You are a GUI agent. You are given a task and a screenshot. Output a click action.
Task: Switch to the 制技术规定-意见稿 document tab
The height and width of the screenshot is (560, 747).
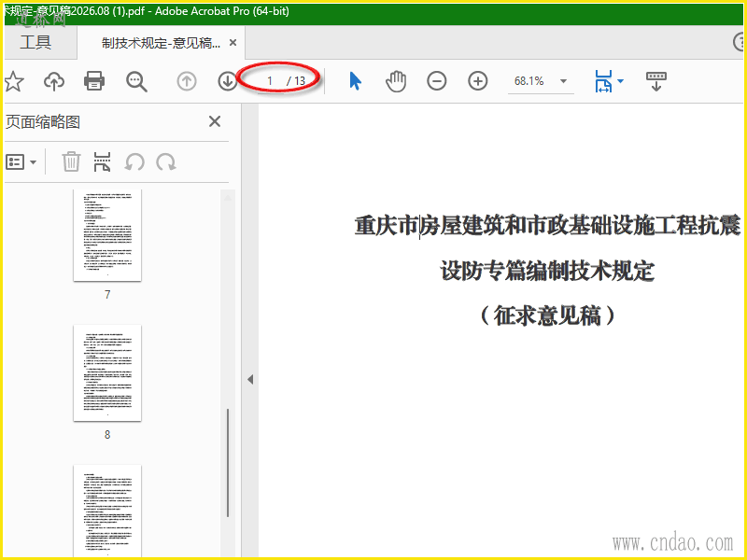(x=161, y=43)
